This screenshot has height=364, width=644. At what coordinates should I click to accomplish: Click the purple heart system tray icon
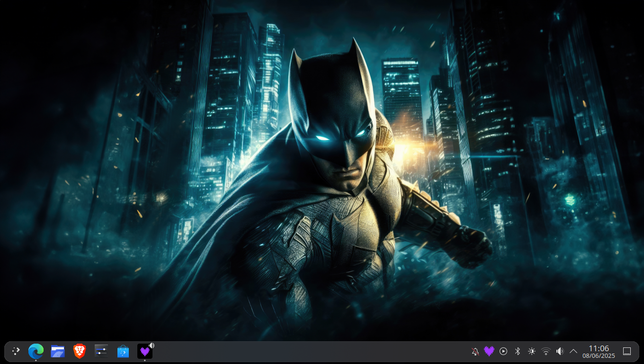coord(489,351)
